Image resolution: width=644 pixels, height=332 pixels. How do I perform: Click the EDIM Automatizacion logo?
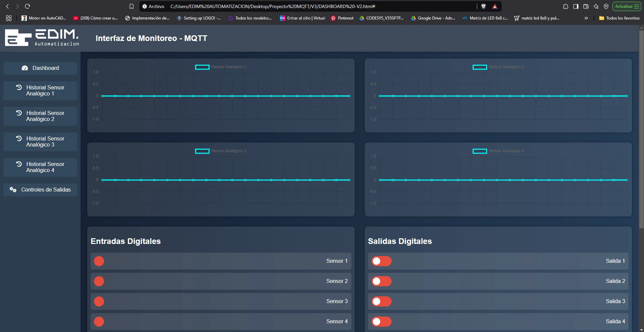tap(42, 38)
